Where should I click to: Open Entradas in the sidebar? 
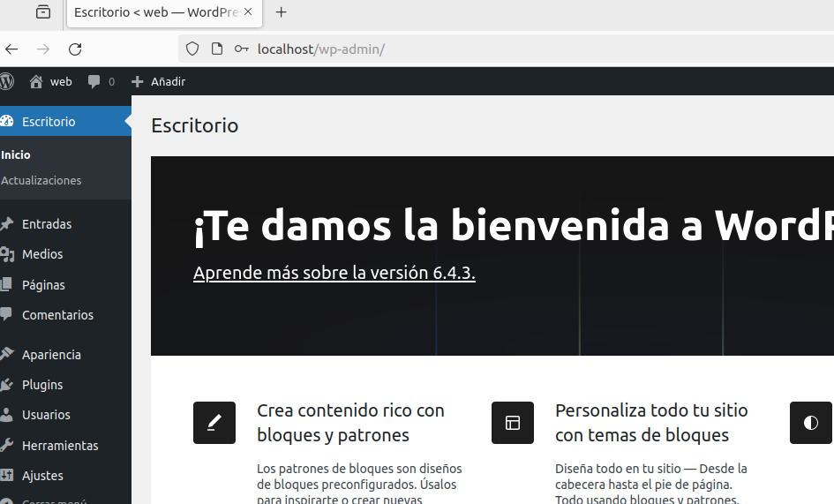pyautogui.click(x=47, y=224)
